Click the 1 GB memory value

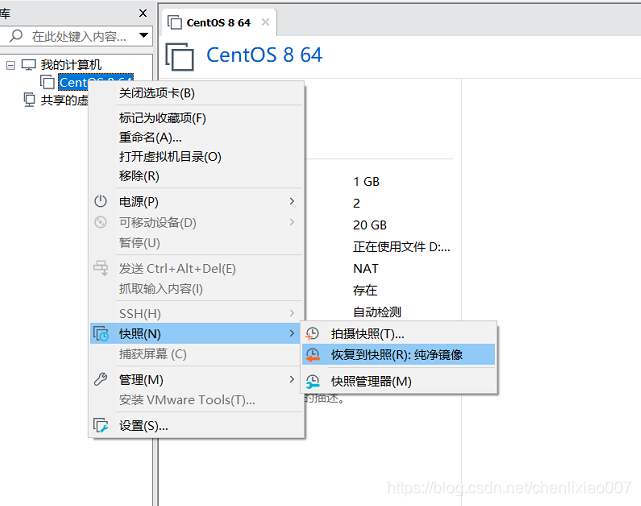click(366, 181)
